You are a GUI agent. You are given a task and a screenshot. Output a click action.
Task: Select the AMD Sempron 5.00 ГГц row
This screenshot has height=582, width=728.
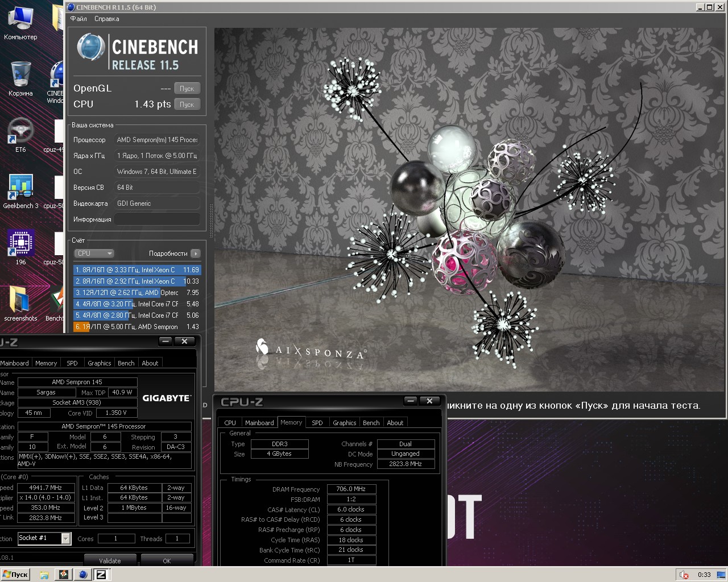(x=136, y=327)
